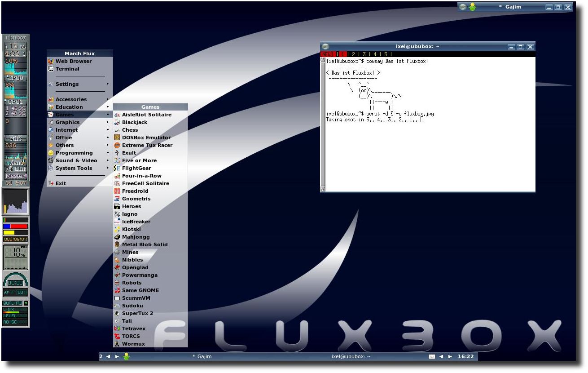
Task: Click the AisleRiot Solitaire game icon
Action: (x=117, y=115)
